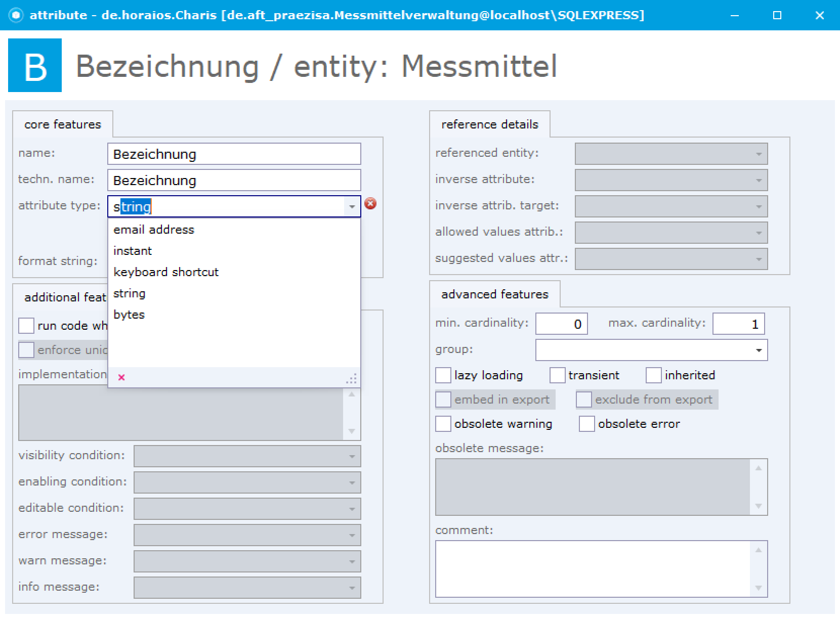Enable obsolete warning checkbox
This screenshot has height=619, width=840.
tap(443, 424)
